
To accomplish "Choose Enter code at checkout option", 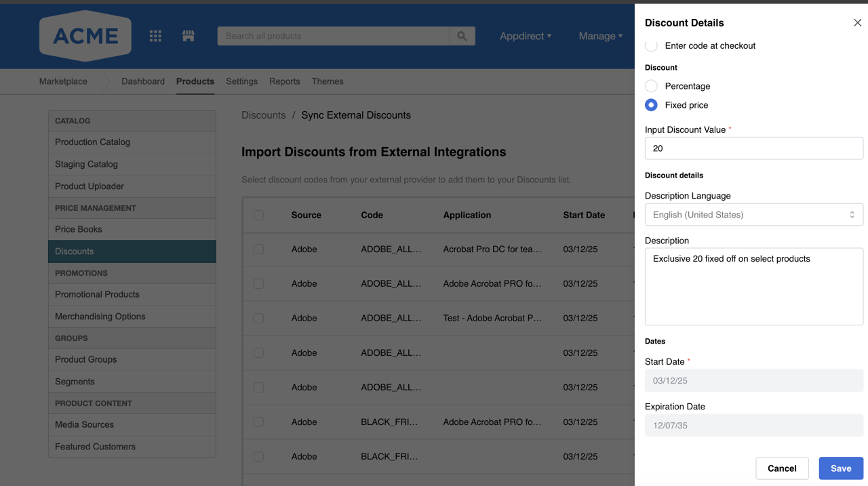I will click(651, 46).
